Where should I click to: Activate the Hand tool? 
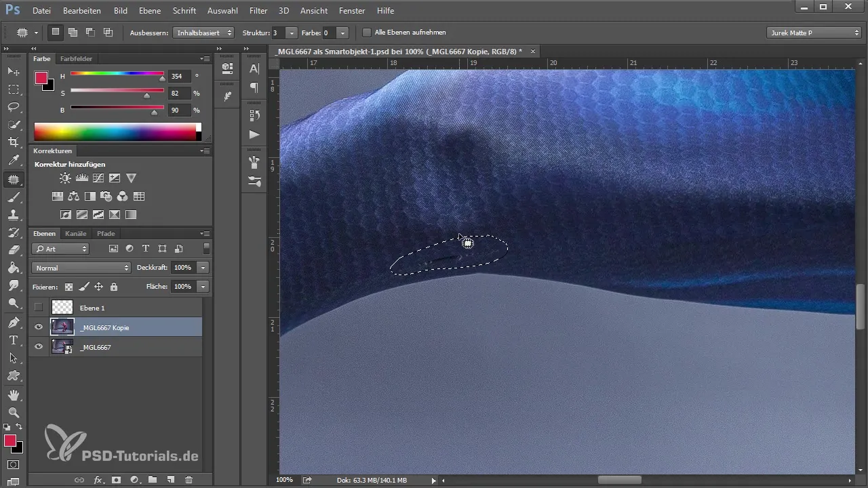pyautogui.click(x=13, y=394)
